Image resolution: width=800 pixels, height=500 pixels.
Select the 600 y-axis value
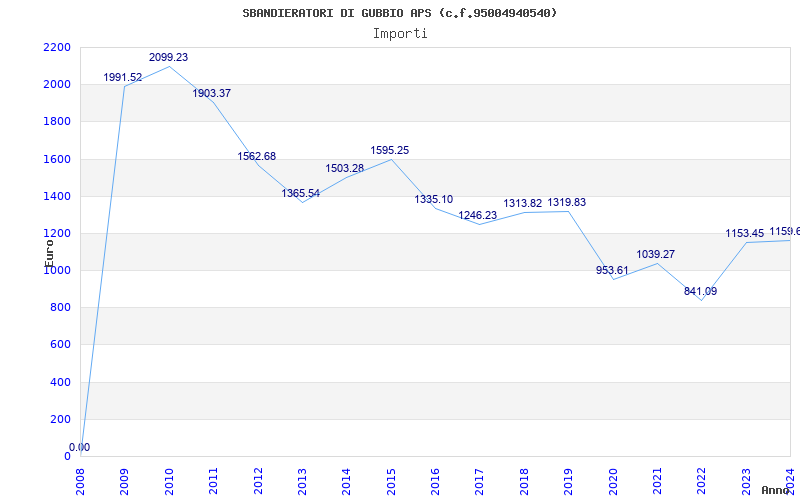point(60,344)
